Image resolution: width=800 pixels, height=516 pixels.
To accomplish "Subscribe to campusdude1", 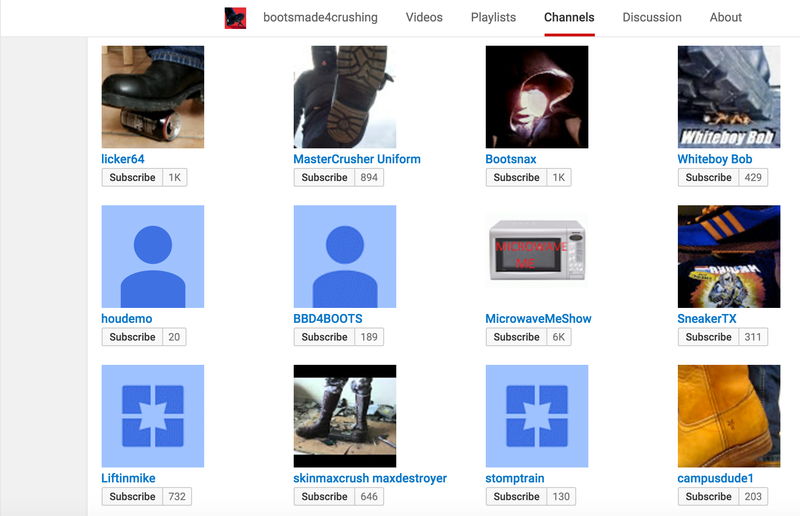I will pyautogui.click(x=708, y=497).
